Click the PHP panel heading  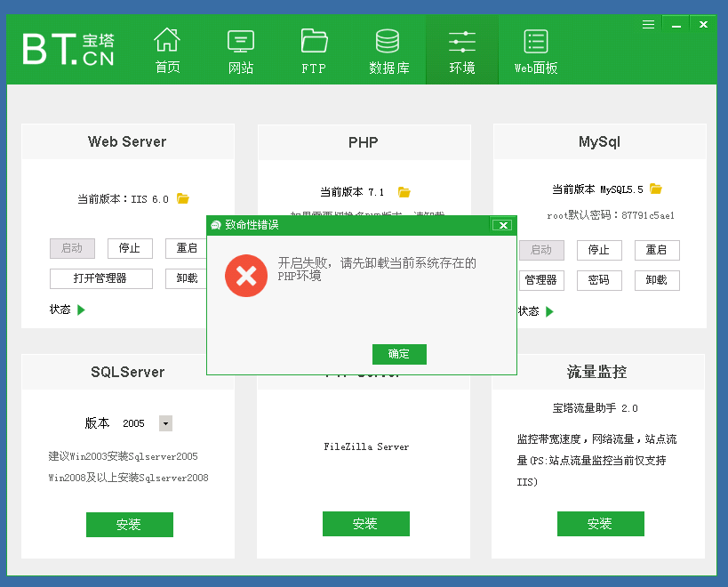pos(364,142)
